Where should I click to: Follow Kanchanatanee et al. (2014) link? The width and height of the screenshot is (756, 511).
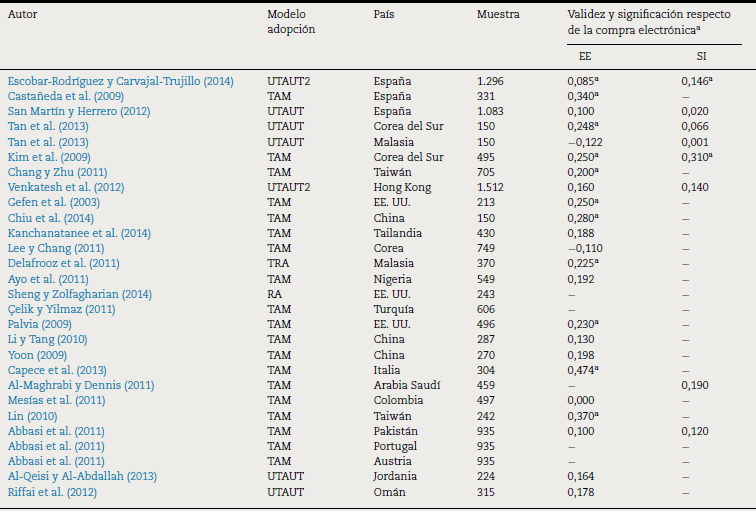click(x=79, y=232)
